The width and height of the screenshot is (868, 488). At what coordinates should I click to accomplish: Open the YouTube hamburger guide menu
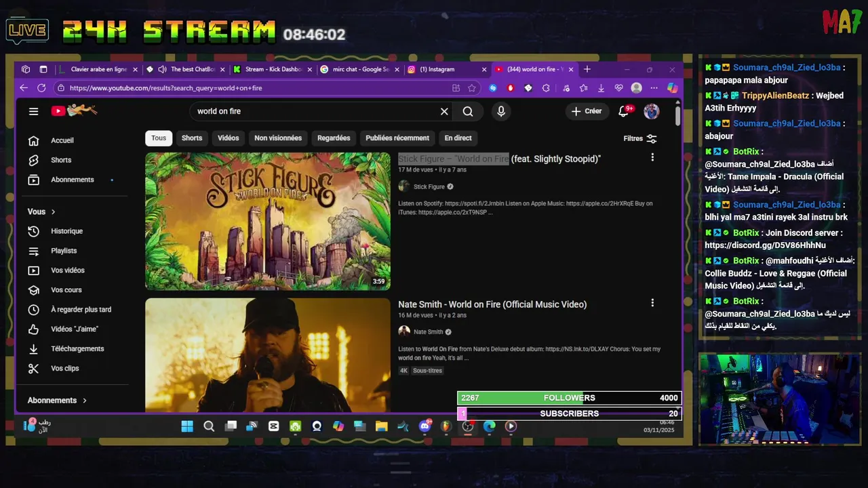click(33, 111)
